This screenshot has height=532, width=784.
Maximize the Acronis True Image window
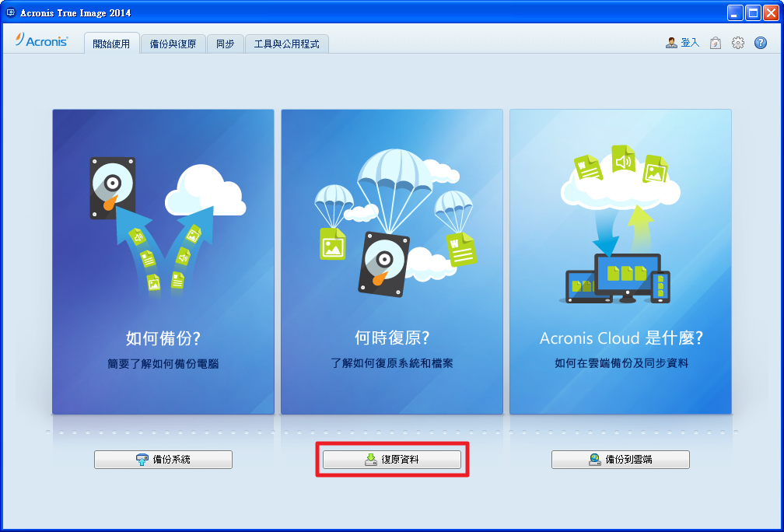(753, 12)
